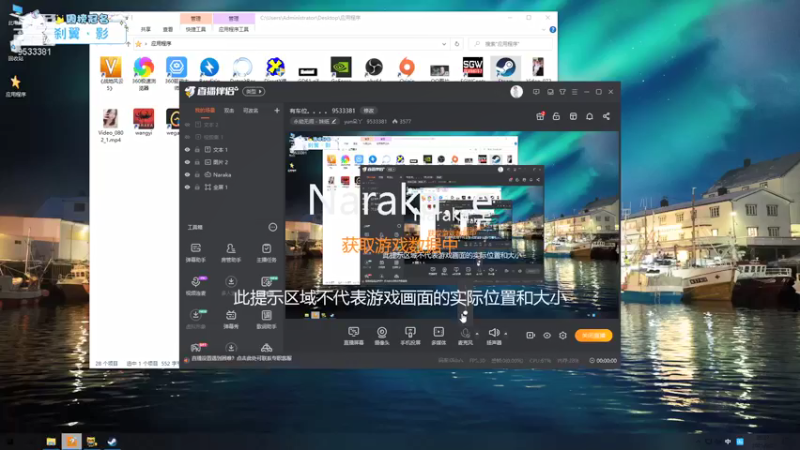Image resolution: width=800 pixels, height=450 pixels.
Task: Click the lock icon beside the gift box
Action: [x=556, y=116]
